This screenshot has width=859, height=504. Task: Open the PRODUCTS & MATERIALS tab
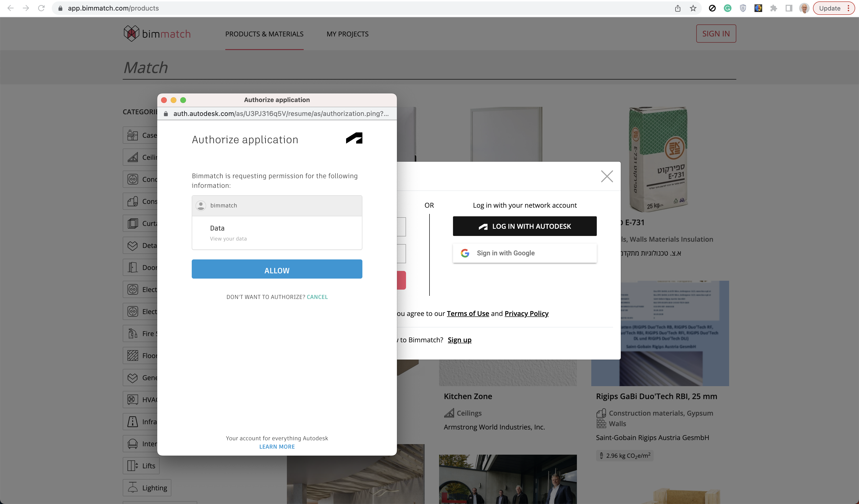click(264, 34)
